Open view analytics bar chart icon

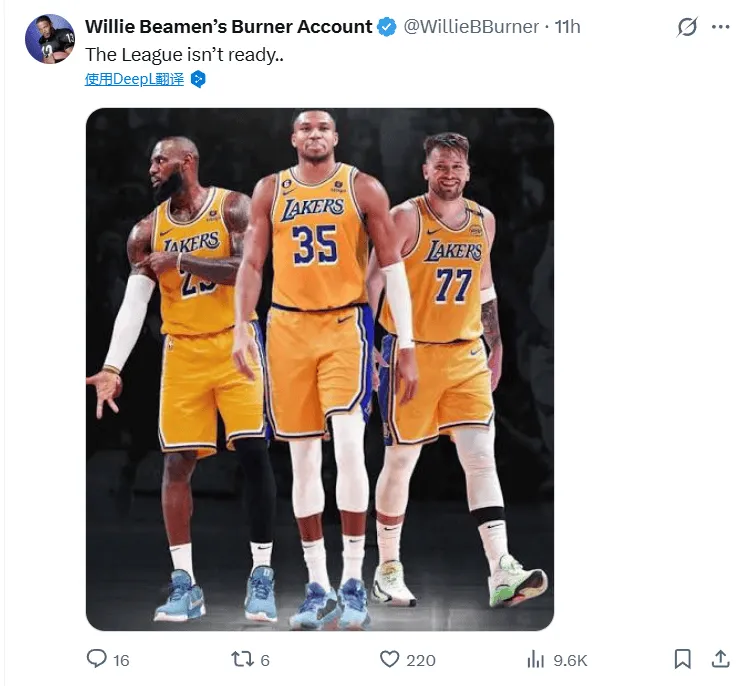coord(536,659)
